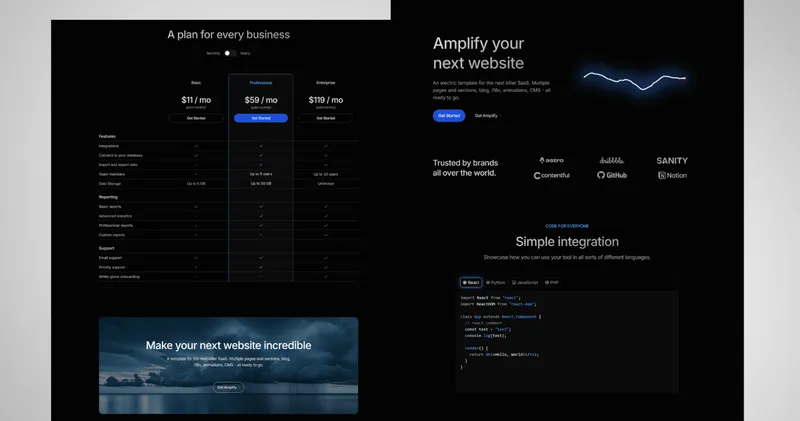
Task: Click the GitHub brand logo
Action: [612, 175]
